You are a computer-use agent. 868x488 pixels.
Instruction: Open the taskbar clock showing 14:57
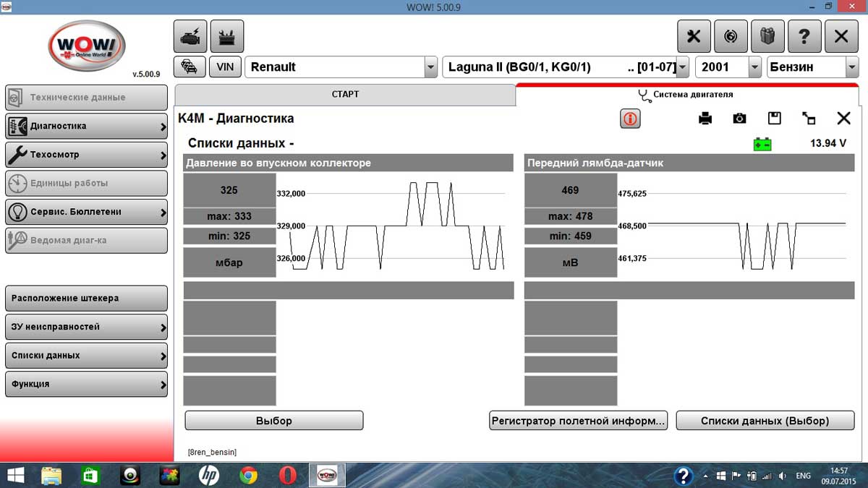pos(839,476)
